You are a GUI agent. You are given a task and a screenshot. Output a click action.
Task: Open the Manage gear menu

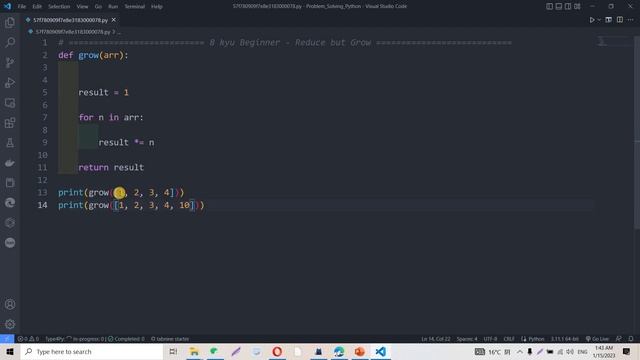[x=10, y=324]
